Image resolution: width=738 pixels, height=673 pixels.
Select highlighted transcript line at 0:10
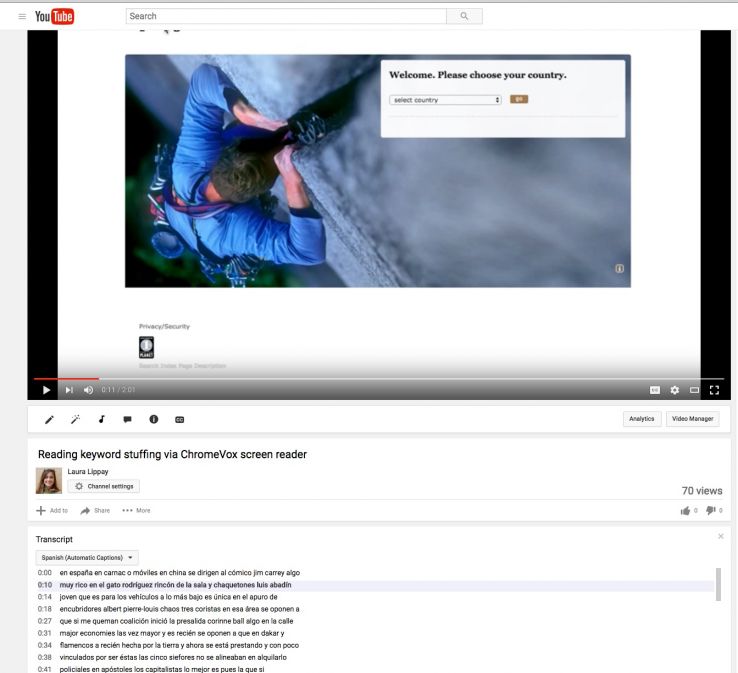point(376,585)
